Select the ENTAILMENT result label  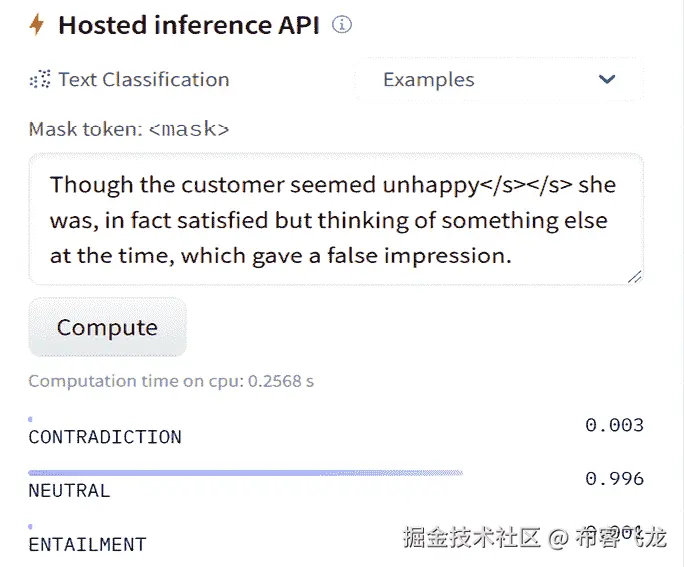point(87,545)
